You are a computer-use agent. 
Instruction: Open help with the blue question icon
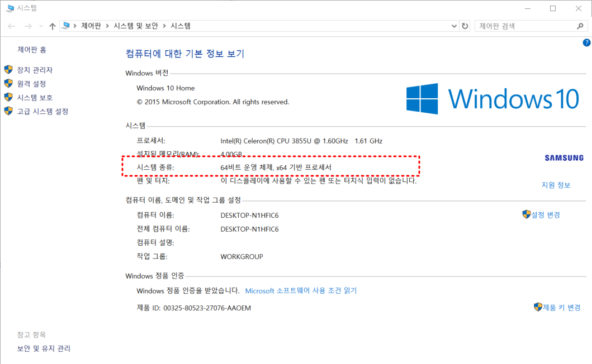click(x=586, y=42)
